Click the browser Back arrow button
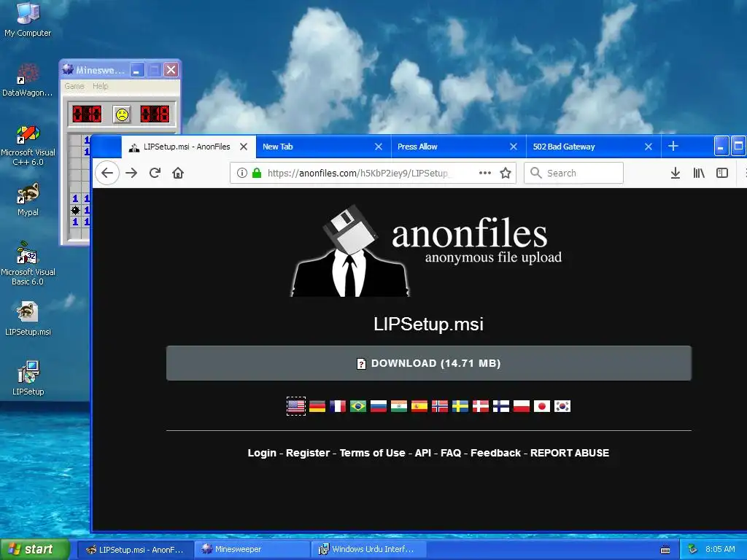The image size is (747, 560). 107,173
